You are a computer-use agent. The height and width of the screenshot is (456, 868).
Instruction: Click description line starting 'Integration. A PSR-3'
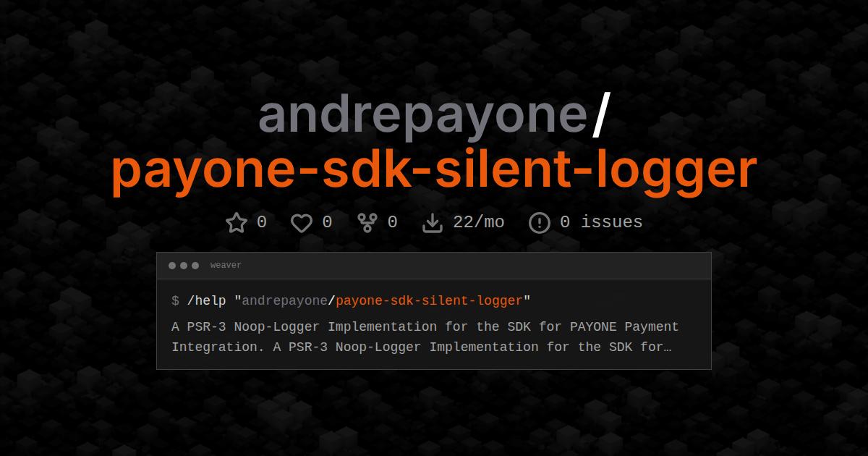point(422,347)
